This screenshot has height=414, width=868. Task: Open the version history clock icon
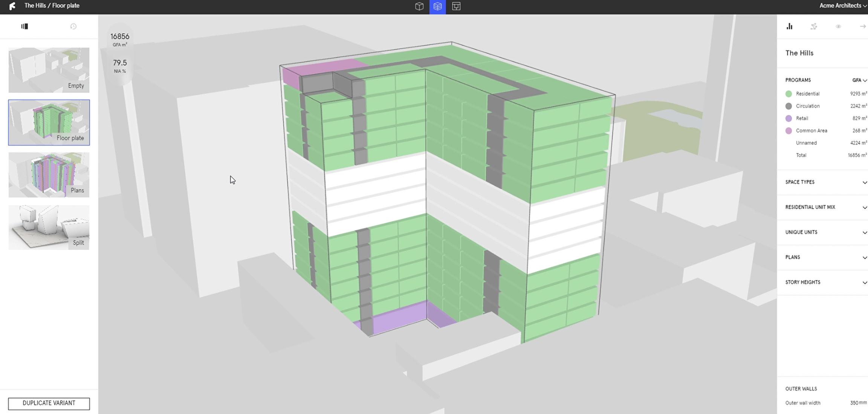73,26
